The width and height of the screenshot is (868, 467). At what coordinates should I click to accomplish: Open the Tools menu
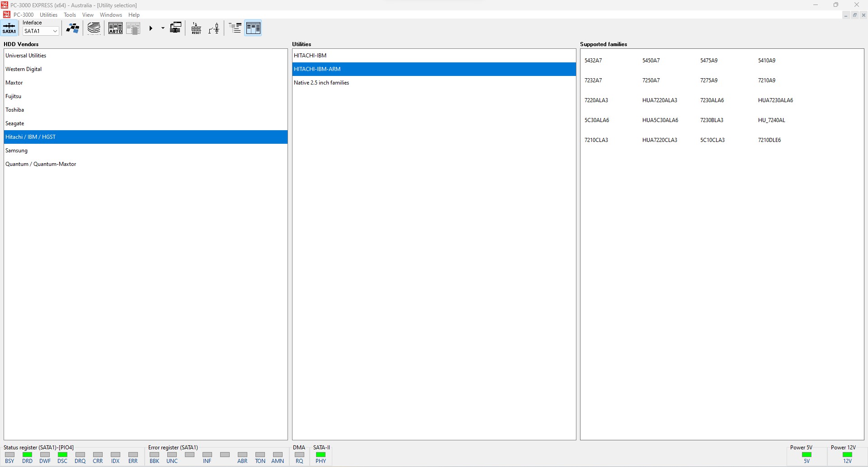[x=70, y=15]
